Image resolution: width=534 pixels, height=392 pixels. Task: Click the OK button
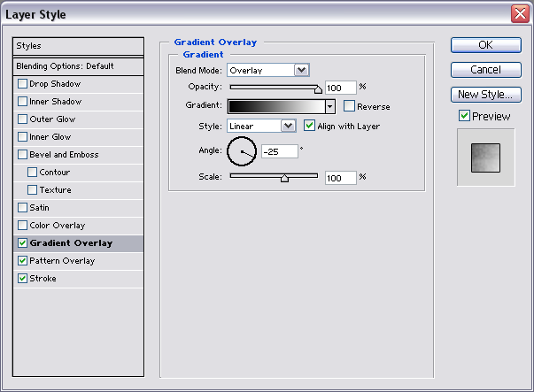pyautogui.click(x=486, y=45)
